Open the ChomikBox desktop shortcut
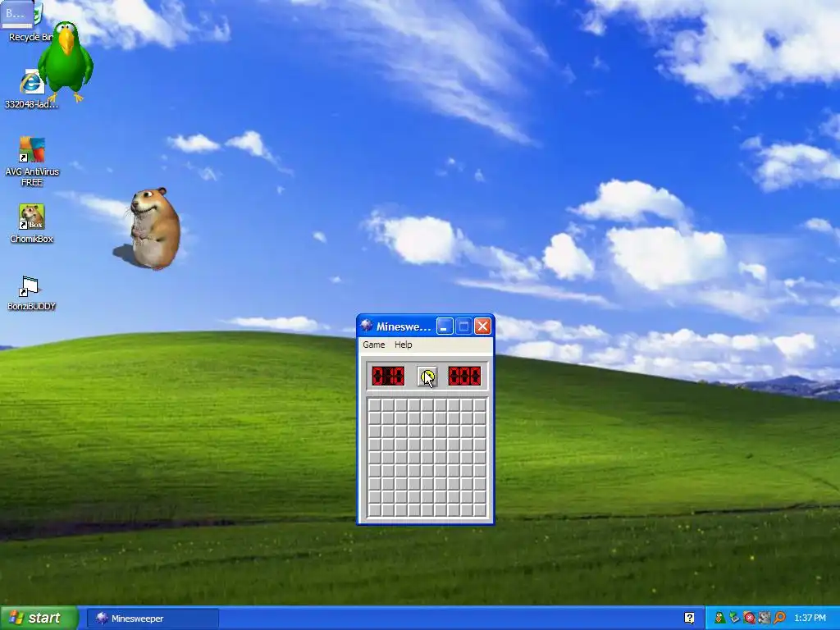840x630 pixels. click(32, 224)
